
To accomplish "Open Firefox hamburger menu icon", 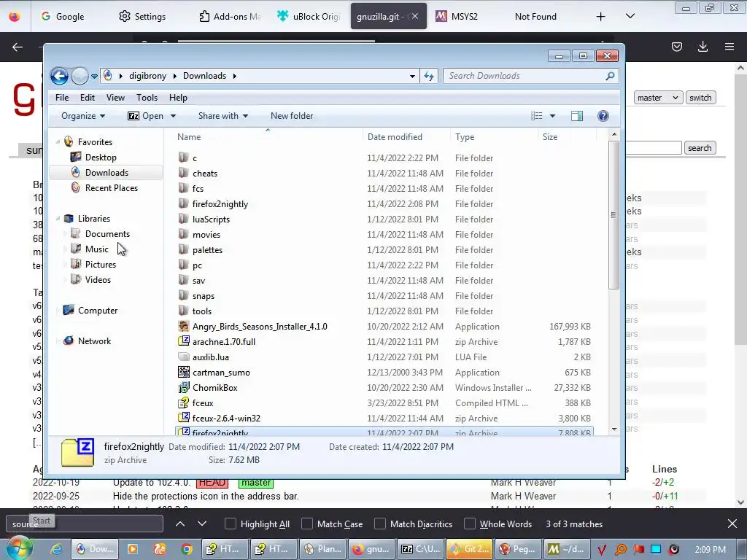I will 729,46.
